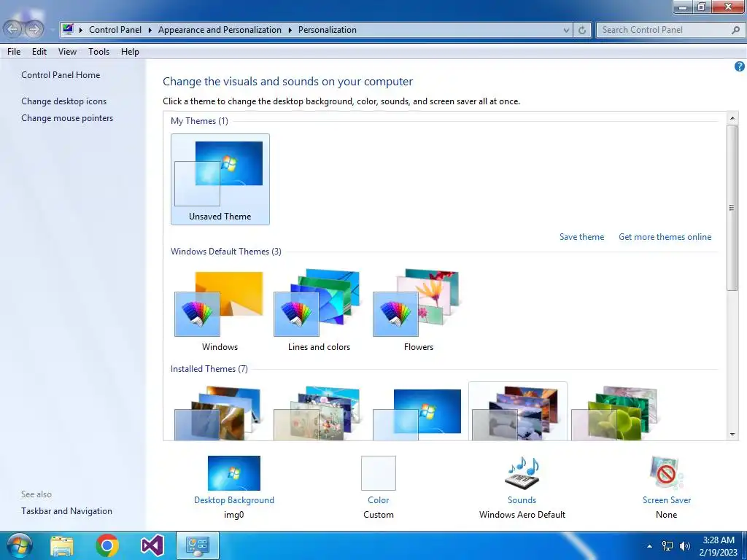This screenshot has height=560, width=747.
Task: Click theme list scrollbar up arrow
Action: coord(732,118)
